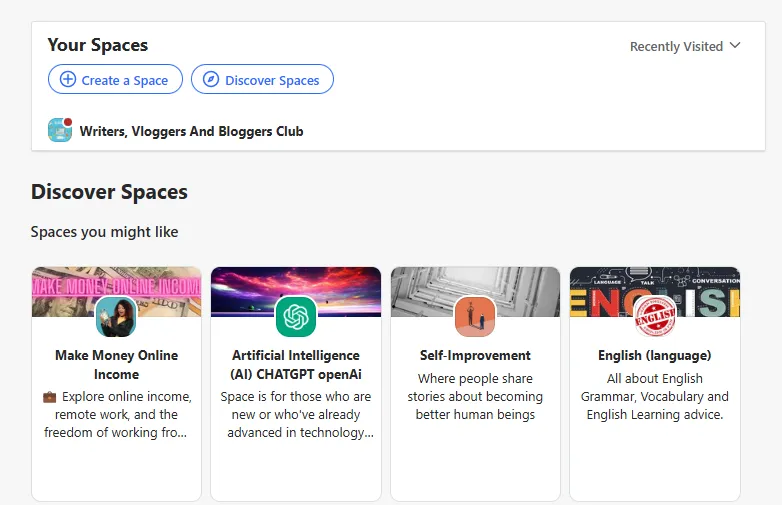Open Writers, Vloggers And Bloggers Club icon
The width and height of the screenshot is (782, 505).
(60, 130)
